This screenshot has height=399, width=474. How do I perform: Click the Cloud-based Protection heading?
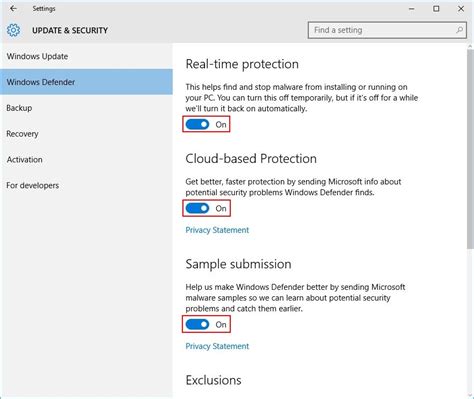pos(251,159)
